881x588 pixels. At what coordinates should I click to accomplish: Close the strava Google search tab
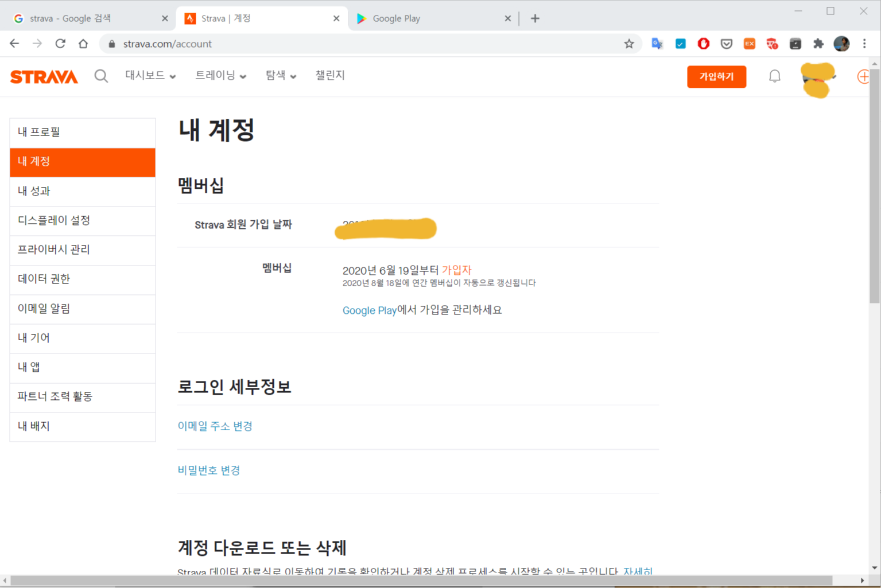click(x=165, y=18)
